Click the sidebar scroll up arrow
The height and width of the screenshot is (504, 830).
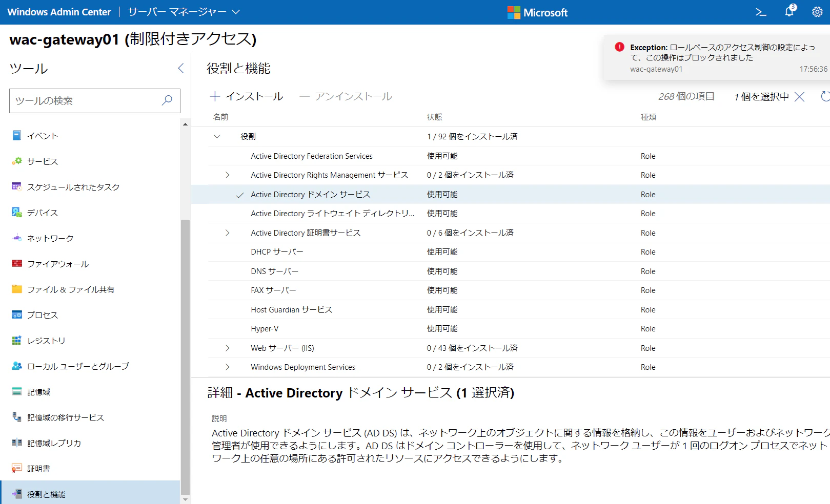coord(185,124)
